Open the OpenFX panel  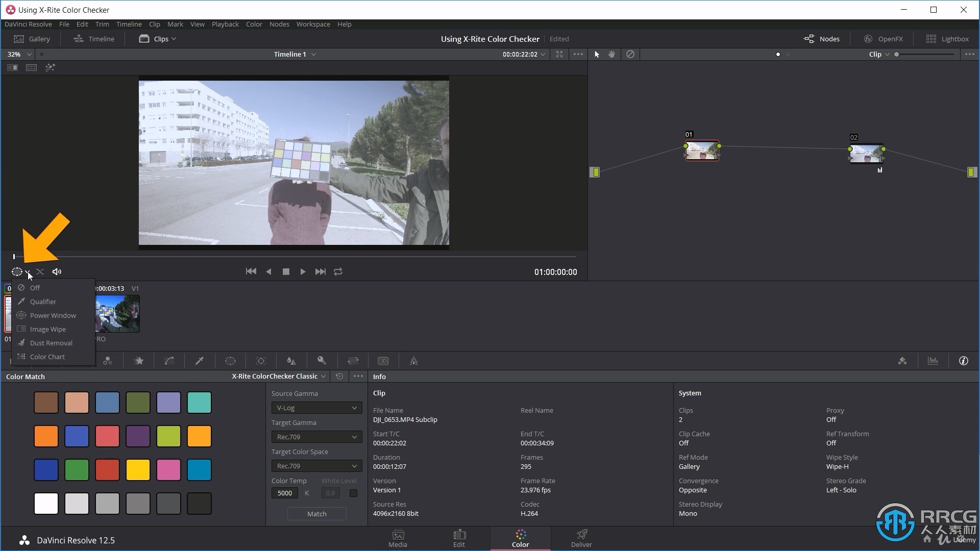(883, 39)
